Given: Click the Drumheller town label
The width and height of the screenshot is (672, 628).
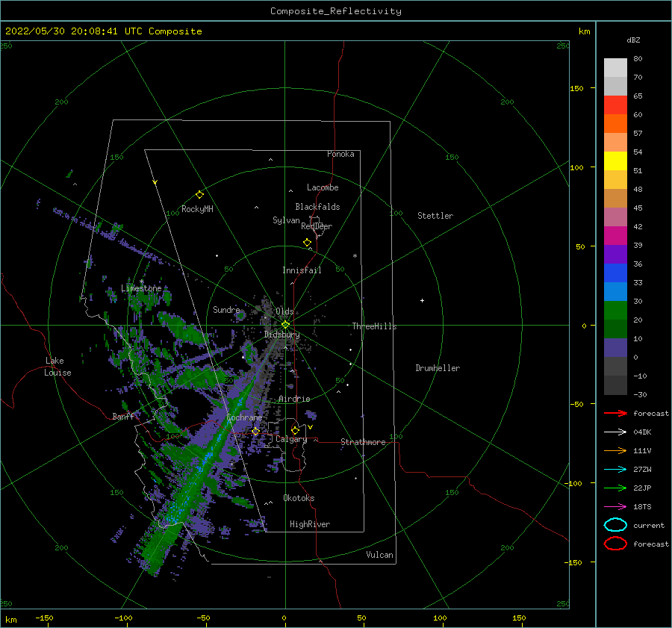Looking at the screenshot, I should point(438,368).
